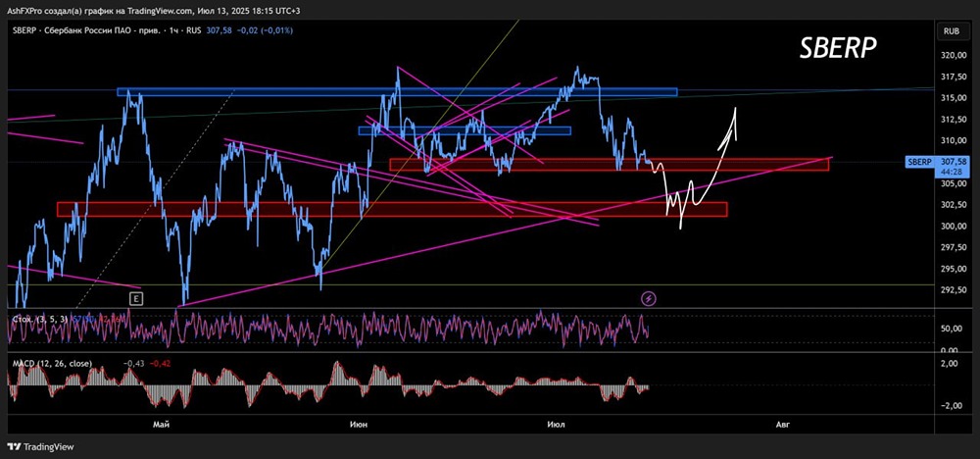Select the small blue rectangle near 311
The width and height of the screenshot is (980, 459).
point(465,130)
